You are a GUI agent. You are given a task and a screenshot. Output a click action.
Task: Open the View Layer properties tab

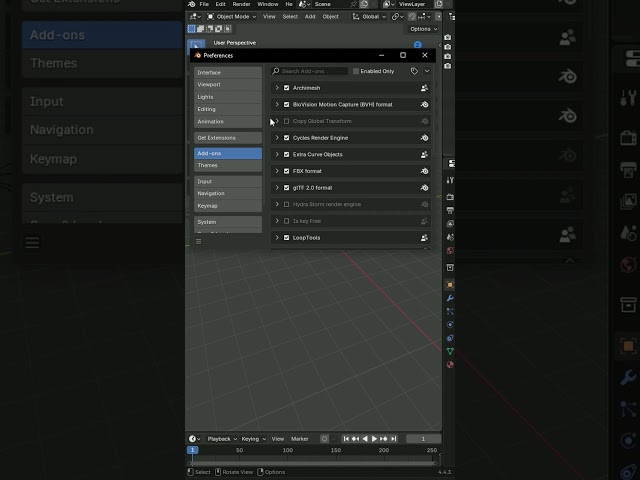pyautogui.click(x=450, y=224)
